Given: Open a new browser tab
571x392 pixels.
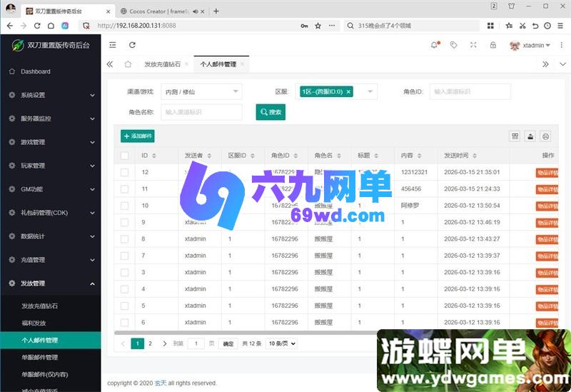Looking at the screenshot, I should [x=216, y=11].
